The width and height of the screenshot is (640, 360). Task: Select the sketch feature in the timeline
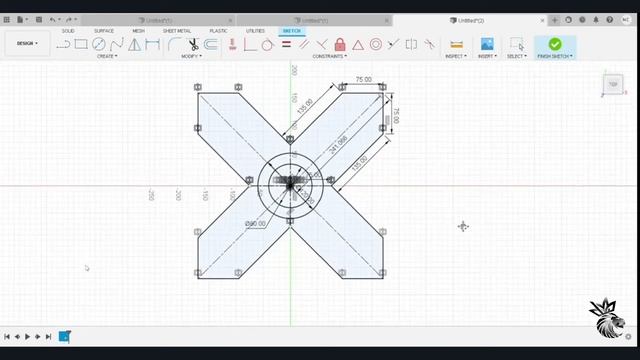tap(64, 336)
